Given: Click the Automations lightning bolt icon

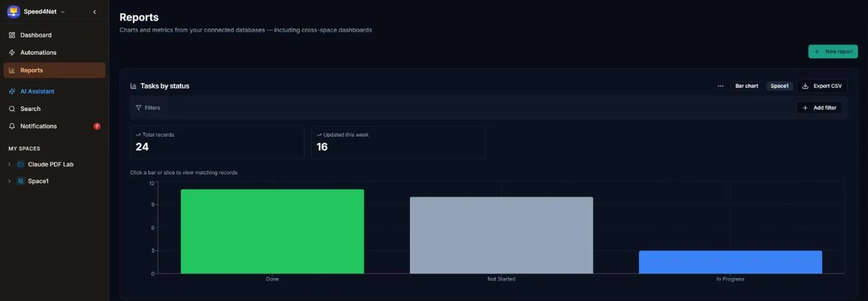Looking at the screenshot, I should (x=12, y=53).
